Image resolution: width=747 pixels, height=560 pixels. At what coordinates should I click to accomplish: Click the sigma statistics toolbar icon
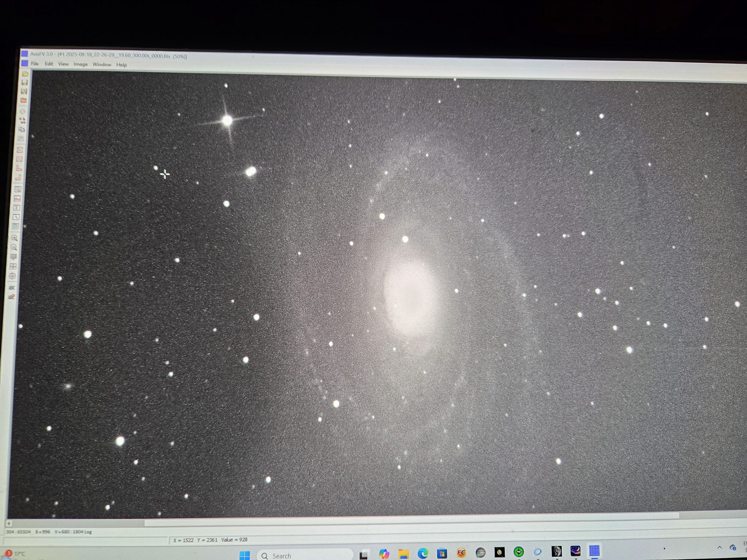tap(16, 207)
